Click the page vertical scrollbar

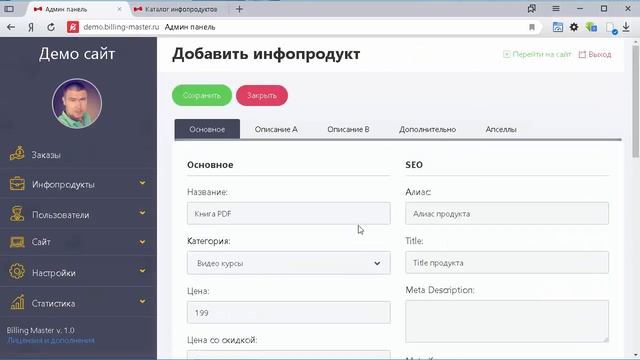(x=636, y=102)
